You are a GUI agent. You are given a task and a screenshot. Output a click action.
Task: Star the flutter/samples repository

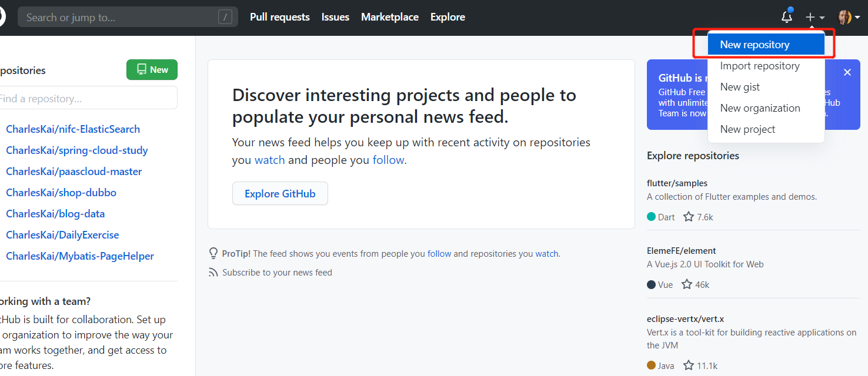689,217
